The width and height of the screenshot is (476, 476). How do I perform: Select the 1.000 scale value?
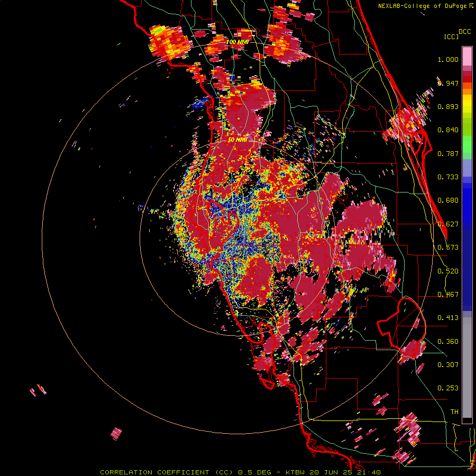448,60
